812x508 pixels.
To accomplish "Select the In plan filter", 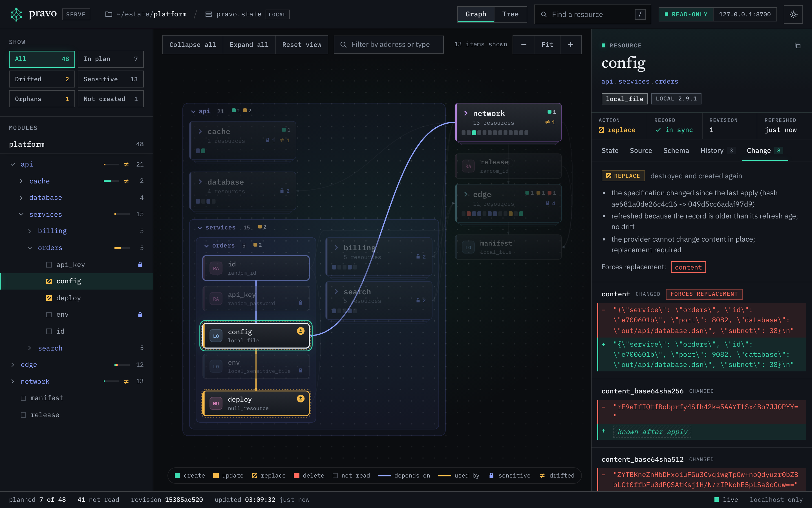I will point(111,59).
